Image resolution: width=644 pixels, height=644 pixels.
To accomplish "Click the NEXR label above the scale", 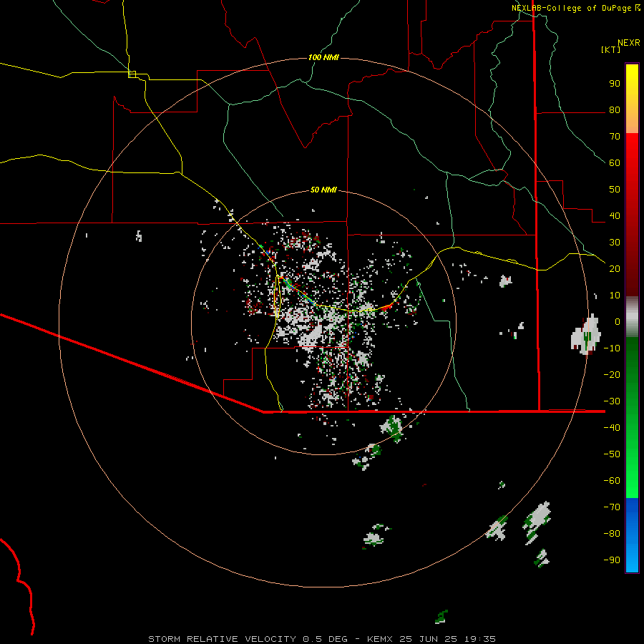I will click(628, 42).
